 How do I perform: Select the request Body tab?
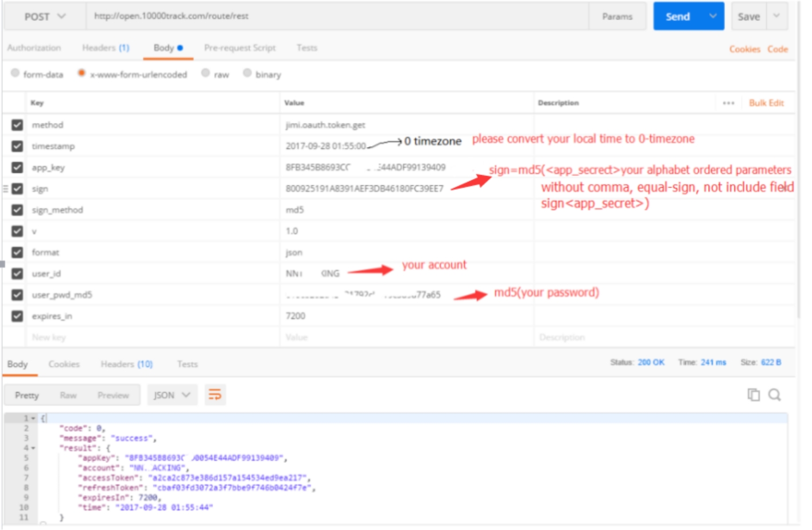168,48
